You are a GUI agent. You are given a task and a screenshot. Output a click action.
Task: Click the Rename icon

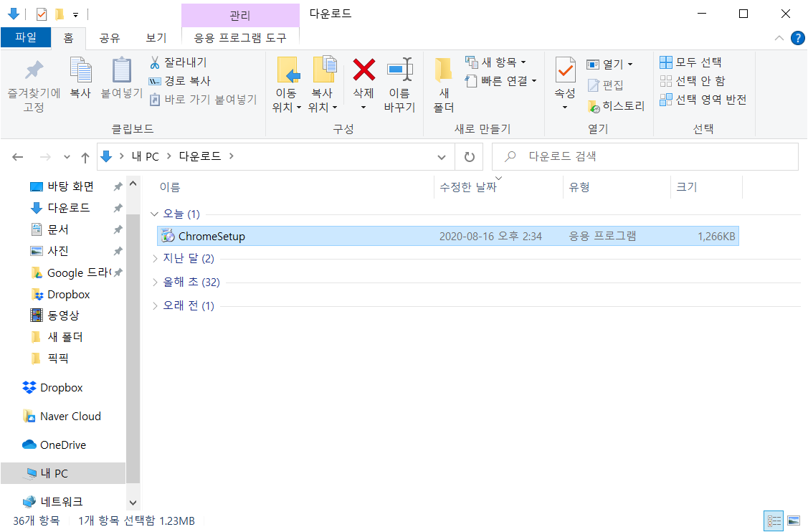(x=400, y=70)
